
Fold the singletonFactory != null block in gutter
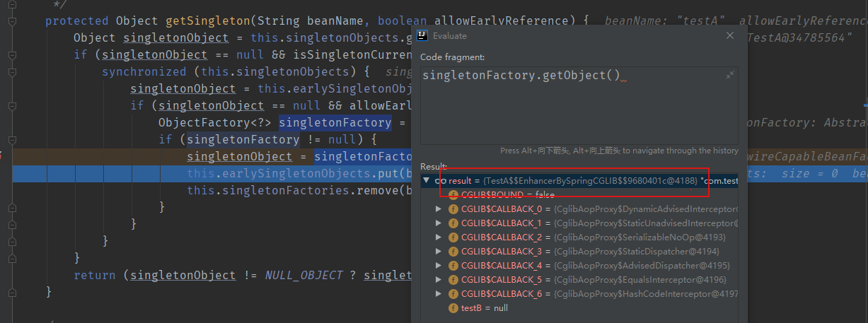pos(13,141)
